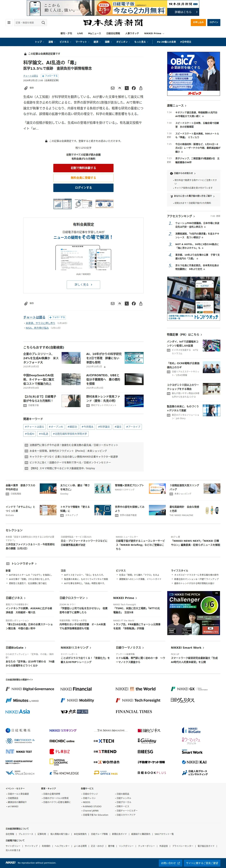Open share sheet icon below the headline
This screenshot has height=868, width=226.
pos(141,88)
